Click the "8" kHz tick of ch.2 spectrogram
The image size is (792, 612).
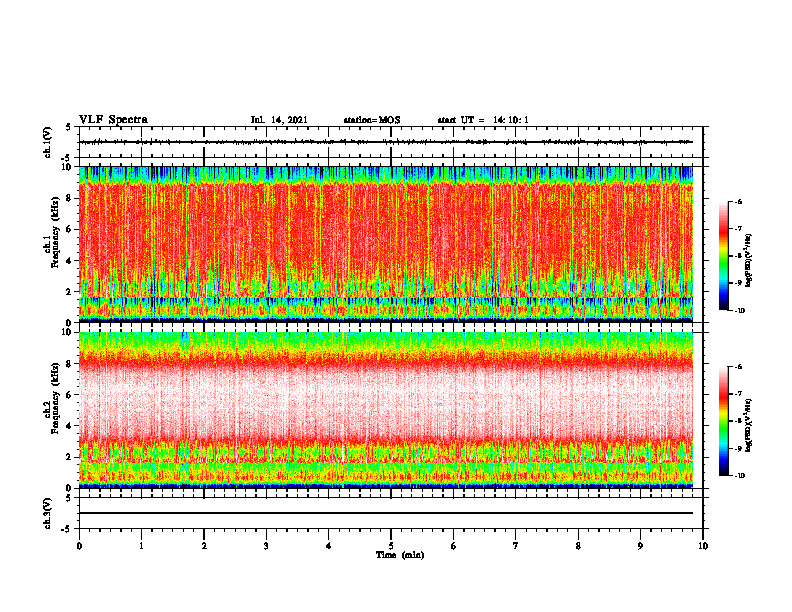[69, 364]
